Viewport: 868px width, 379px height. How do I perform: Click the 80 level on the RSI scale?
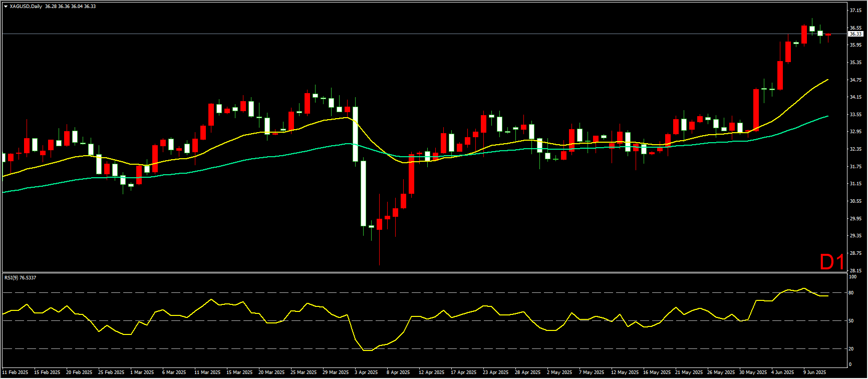click(851, 292)
